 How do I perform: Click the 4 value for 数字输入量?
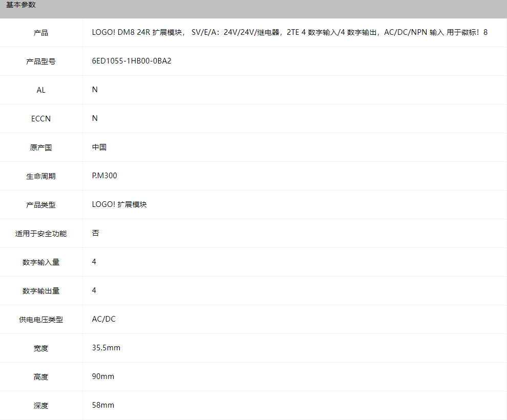(x=94, y=262)
